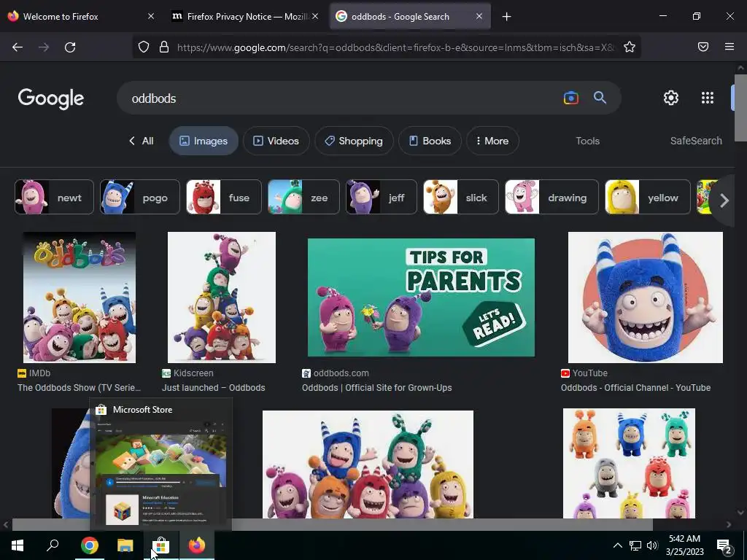The image size is (747, 560).
Task: Save page to Pocket
Action: pos(703,47)
